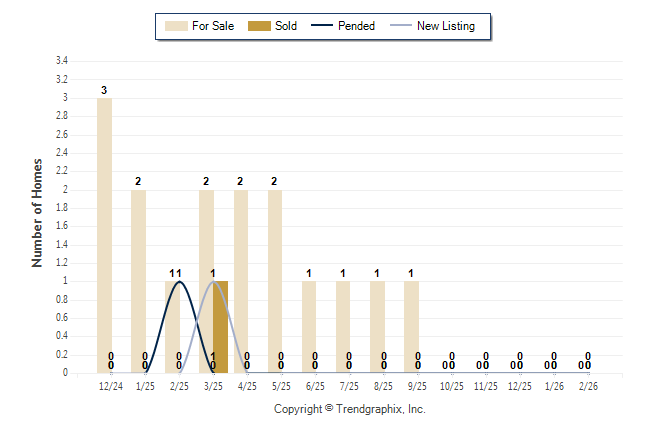Click the Pended line peak at 2/25
The width and height of the screenshot is (646, 434).
pyautogui.click(x=179, y=281)
